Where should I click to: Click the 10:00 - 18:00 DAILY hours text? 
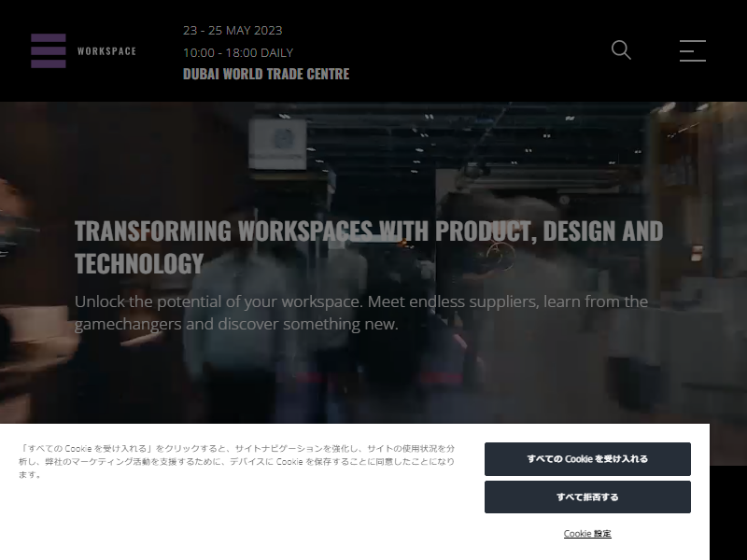(238, 53)
